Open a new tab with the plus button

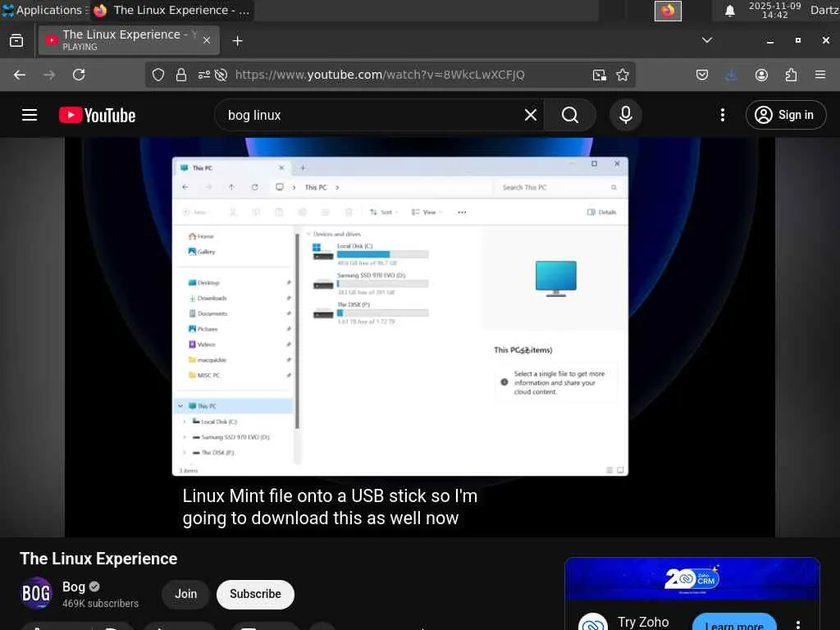pyautogui.click(x=237, y=41)
